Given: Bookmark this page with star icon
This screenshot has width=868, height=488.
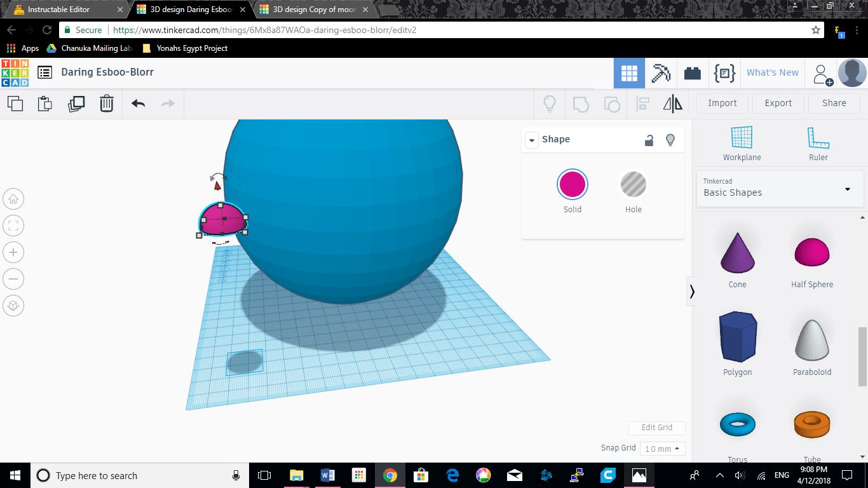Looking at the screenshot, I should [x=816, y=30].
